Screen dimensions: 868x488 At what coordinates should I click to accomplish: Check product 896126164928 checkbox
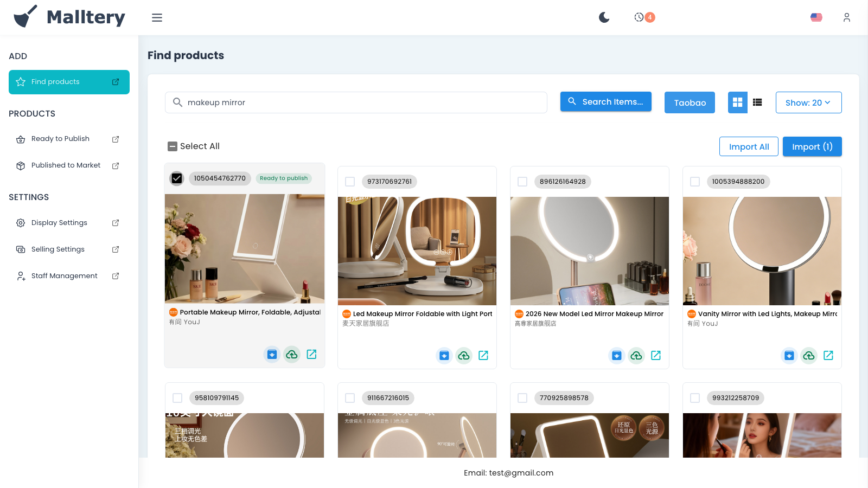click(x=522, y=182)
